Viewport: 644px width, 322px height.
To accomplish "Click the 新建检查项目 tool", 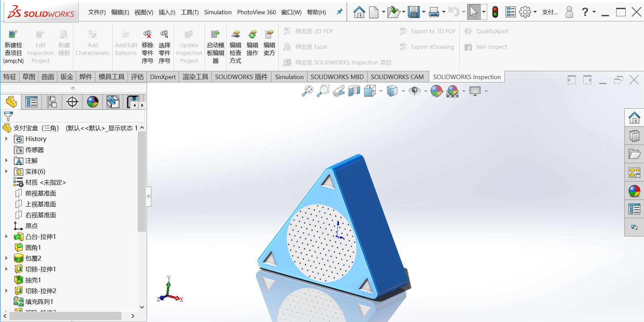I will pos(13,46).
